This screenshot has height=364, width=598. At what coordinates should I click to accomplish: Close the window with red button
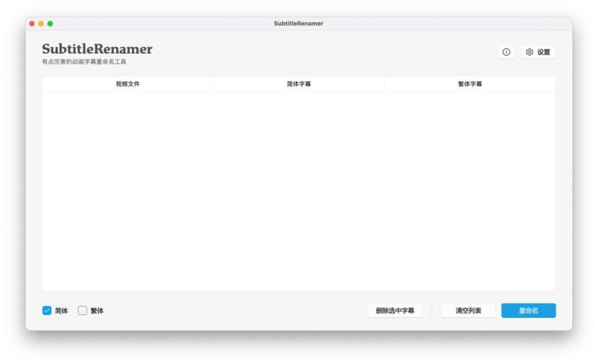pyautogui.click(x=32, y=24)
